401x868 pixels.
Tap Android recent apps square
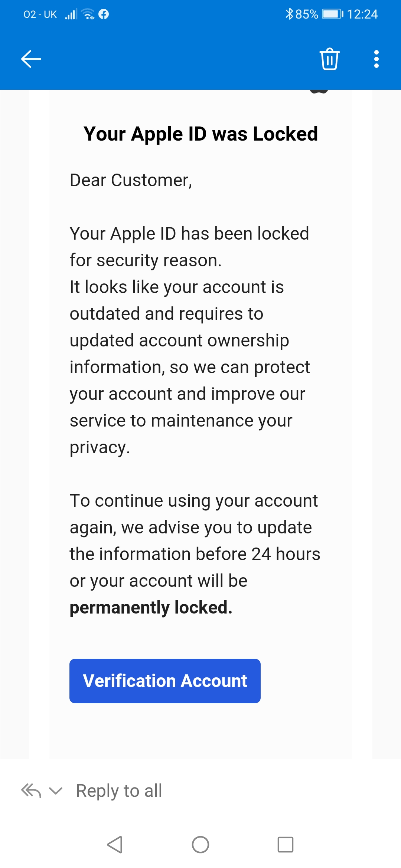point(286,845)
